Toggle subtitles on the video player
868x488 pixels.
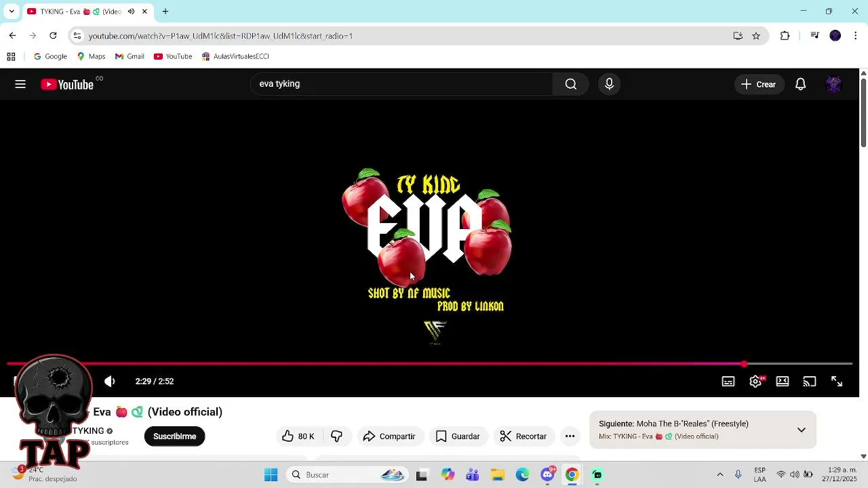(x=728, y=382)
